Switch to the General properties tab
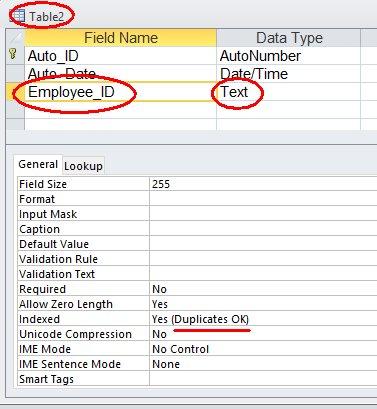The image size is (377, 409). point(38,164)
